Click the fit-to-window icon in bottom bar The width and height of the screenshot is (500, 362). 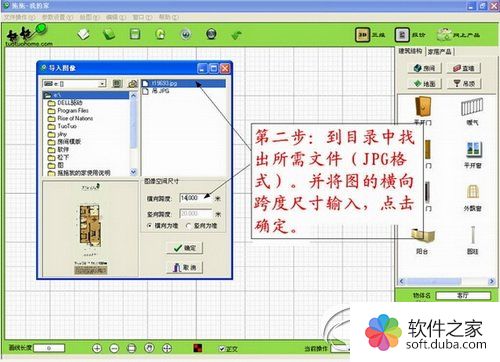[x=132, y=349]
